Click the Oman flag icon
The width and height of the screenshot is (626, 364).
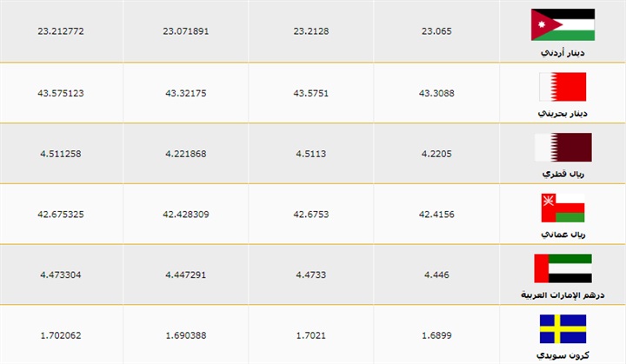(563, 207)
